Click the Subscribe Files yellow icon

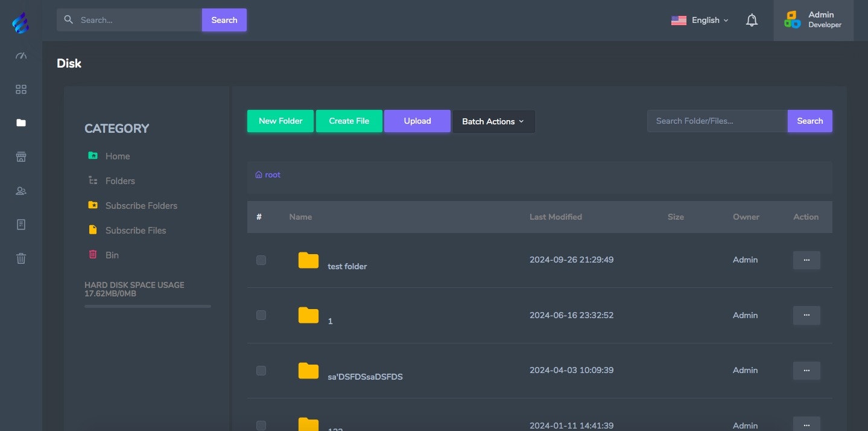(93, 230)
